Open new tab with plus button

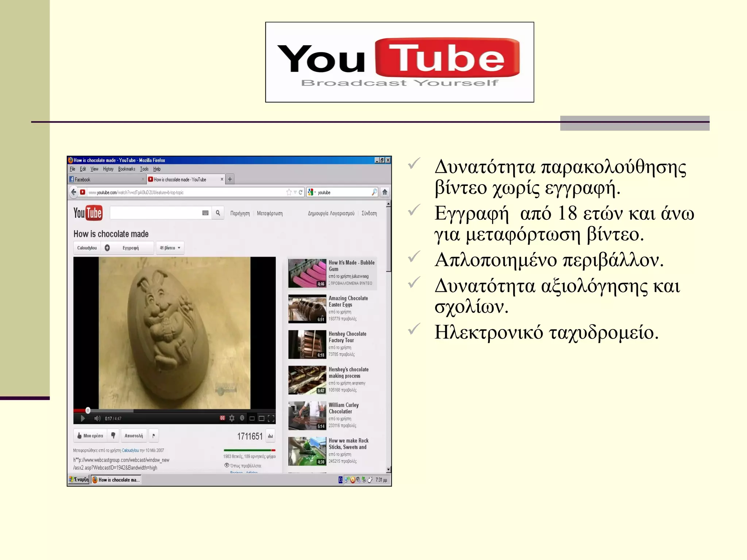tap(230, 179)
